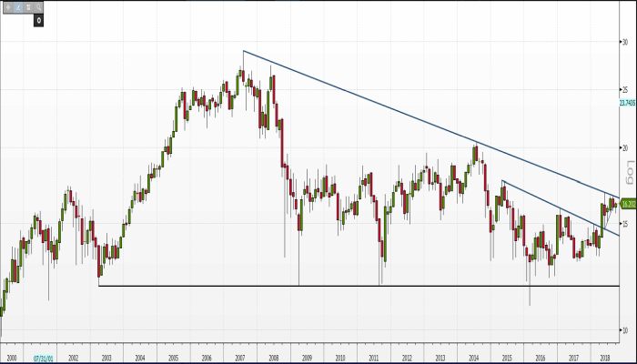Click the 20 level on price axis
The image size is (637, 364).
624,148
